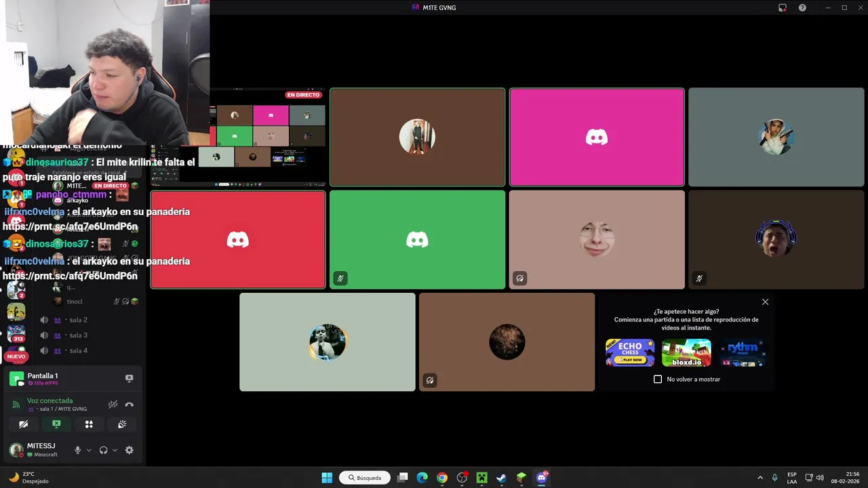Join voice channel sala 3
Image resolution: width=868 pixels, height=488 pixels.
tap(79, 335)
